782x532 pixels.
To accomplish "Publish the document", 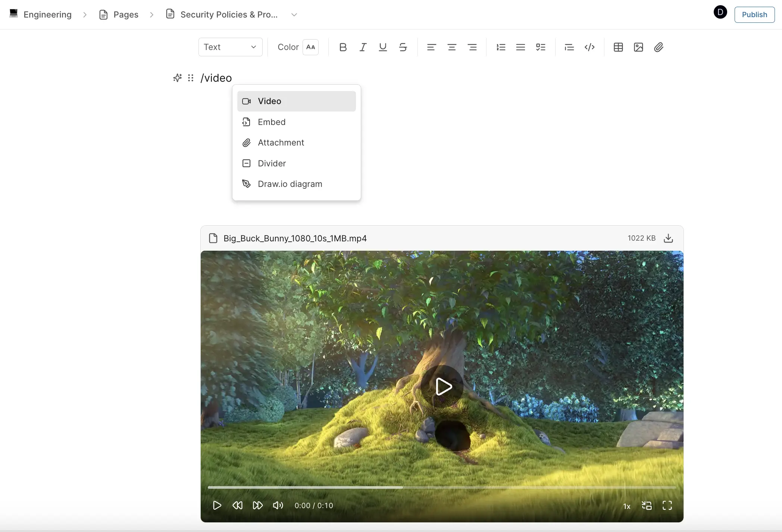I will click(754, 15).
